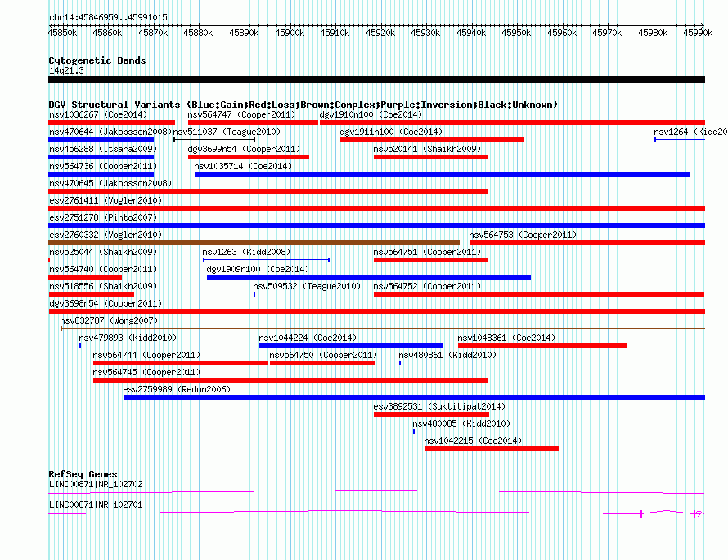Select nsv479893 (Kidd2010) variant
Screen dimensions: 728x560
(128, 338)
